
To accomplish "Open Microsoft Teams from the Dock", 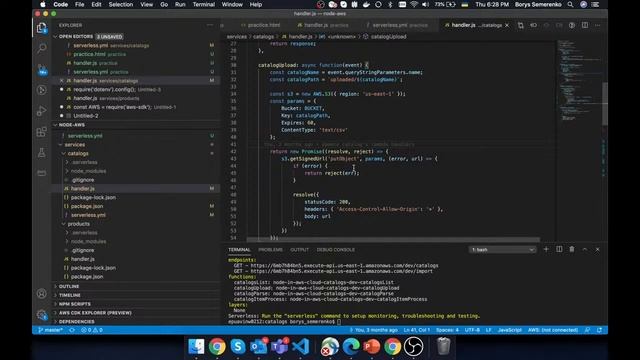I will pyautogui.click(x=280, y=347).
